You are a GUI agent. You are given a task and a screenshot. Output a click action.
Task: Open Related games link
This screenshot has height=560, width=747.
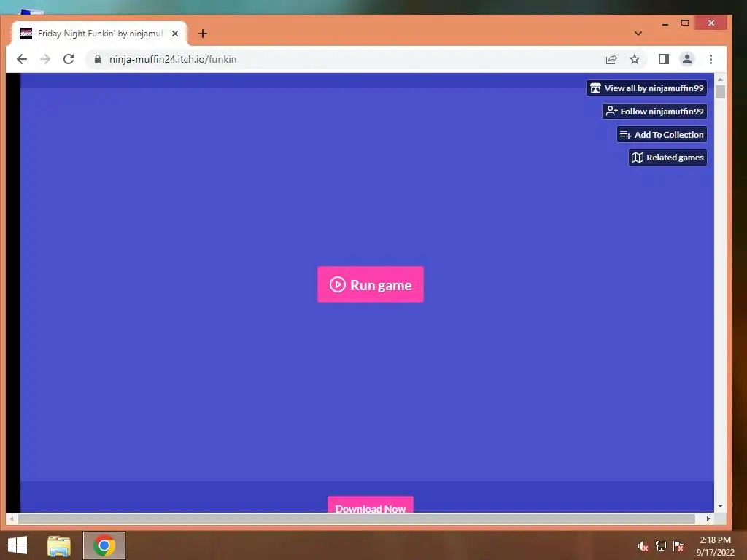(667, 157)
